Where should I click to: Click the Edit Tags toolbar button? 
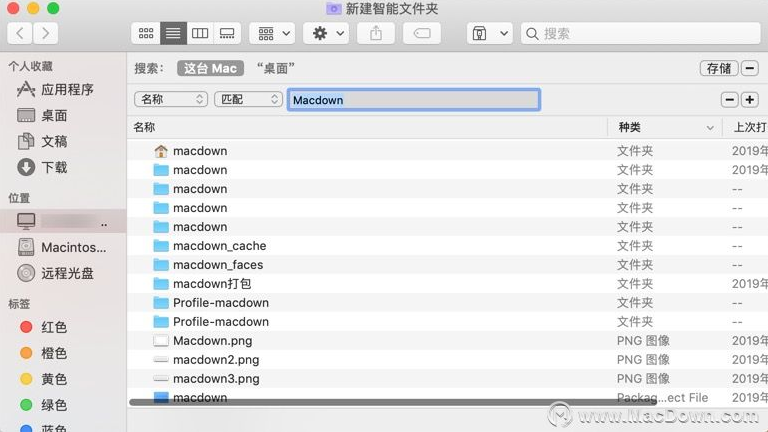point(422,33)
